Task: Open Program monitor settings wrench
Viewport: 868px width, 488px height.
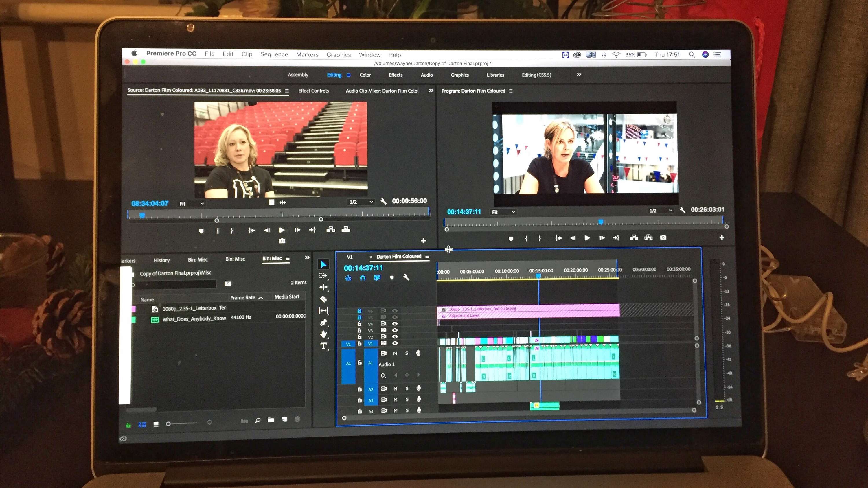Action: tap(682, 210)
